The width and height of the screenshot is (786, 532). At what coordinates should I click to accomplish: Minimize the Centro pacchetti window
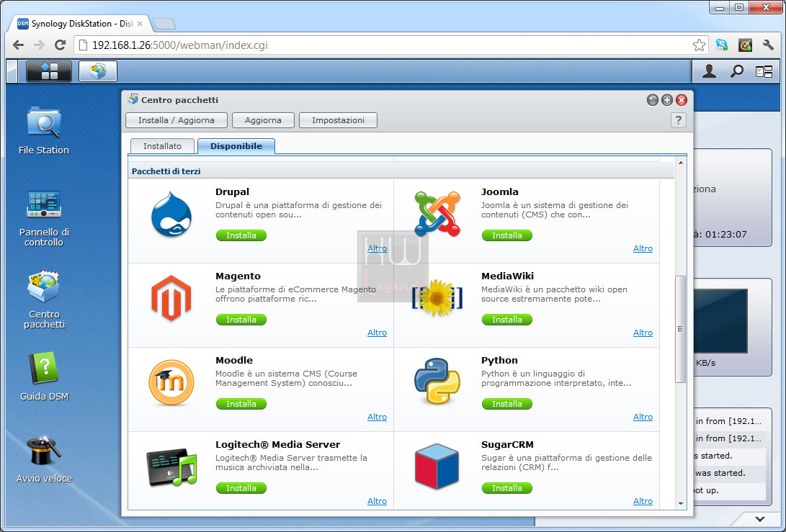652,100
